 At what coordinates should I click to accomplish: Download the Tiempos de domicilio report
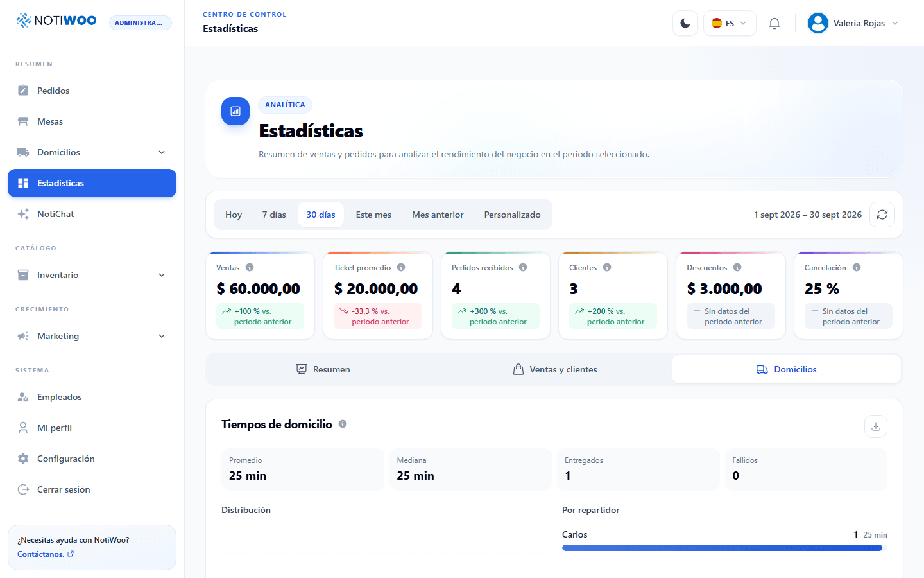pyautogui.click(x=876, y=426)
